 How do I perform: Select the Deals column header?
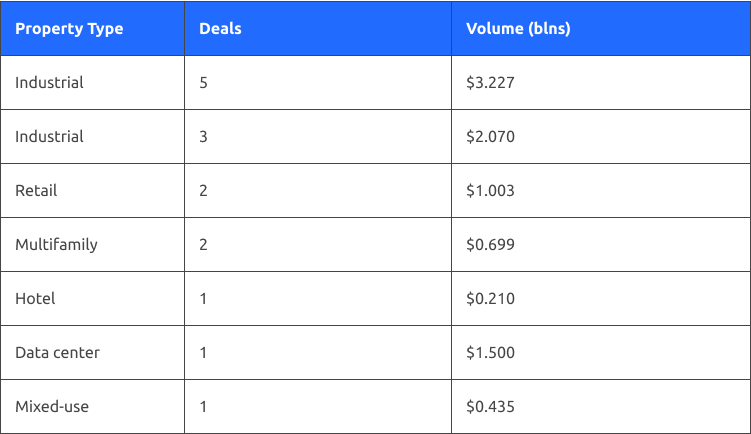point(220,28)
